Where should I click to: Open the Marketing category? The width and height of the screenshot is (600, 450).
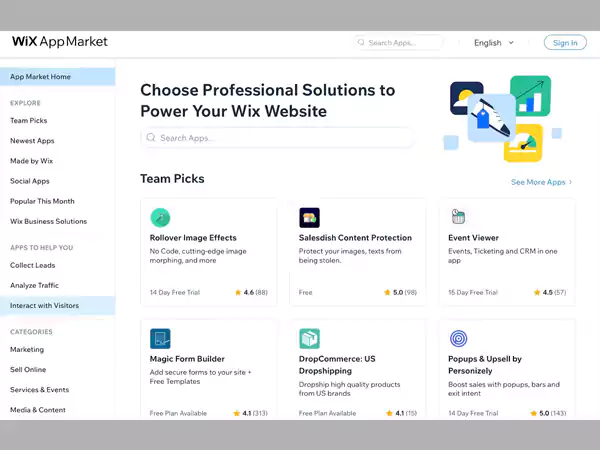(x=27, y=349)
